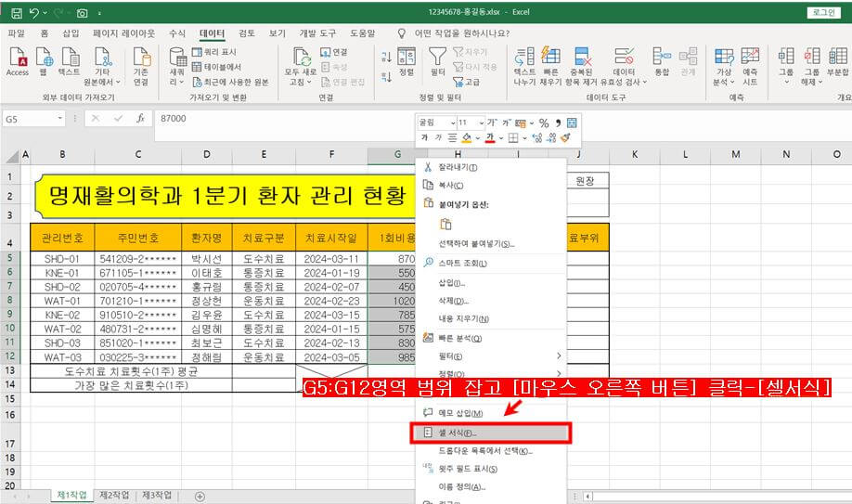Choose 이름 정의 in context menu

[492, 487]
